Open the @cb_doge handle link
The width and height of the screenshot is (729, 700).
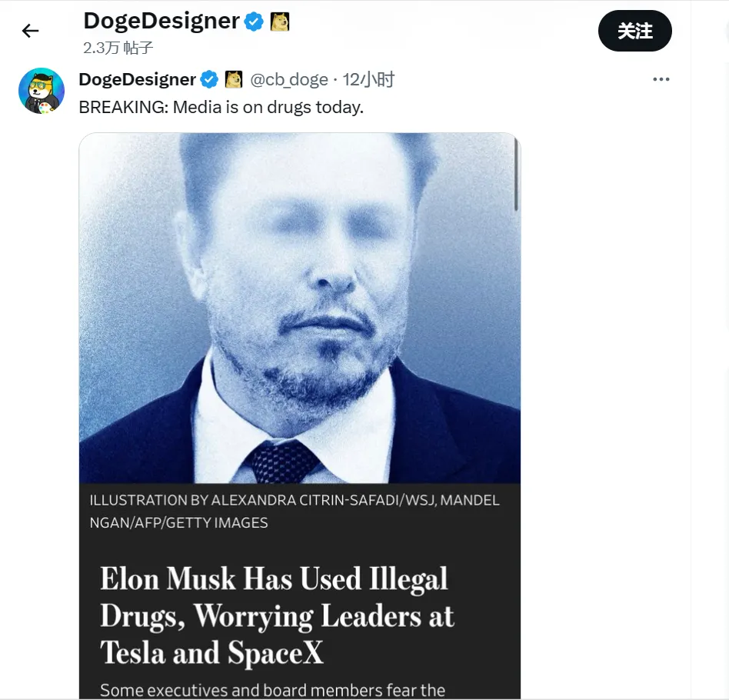click(x=289, y=79)
